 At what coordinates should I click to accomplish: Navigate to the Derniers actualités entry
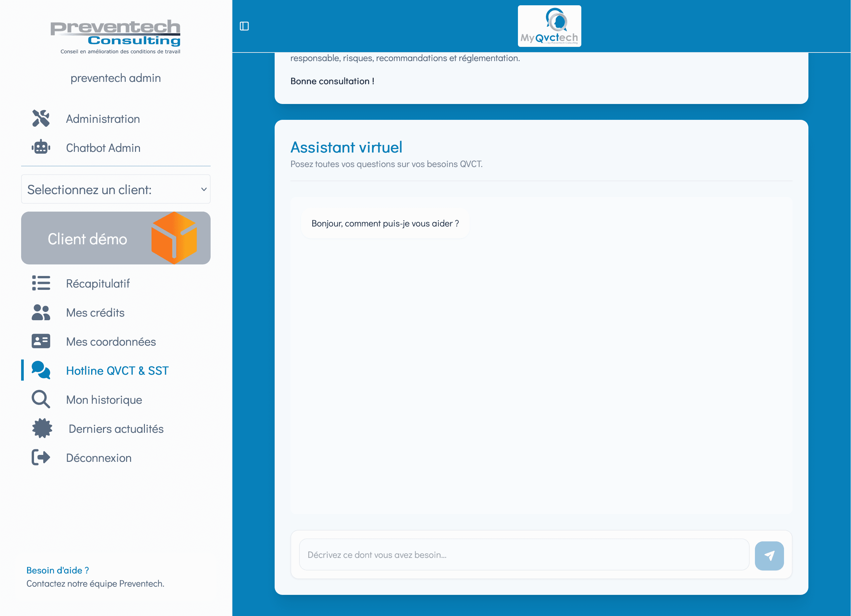[116, 428]
